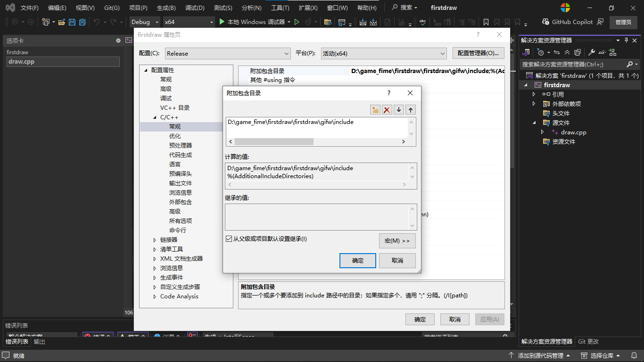644x362 pixels.
Task: Start debugging with the green play button
Action: [222, 21]
